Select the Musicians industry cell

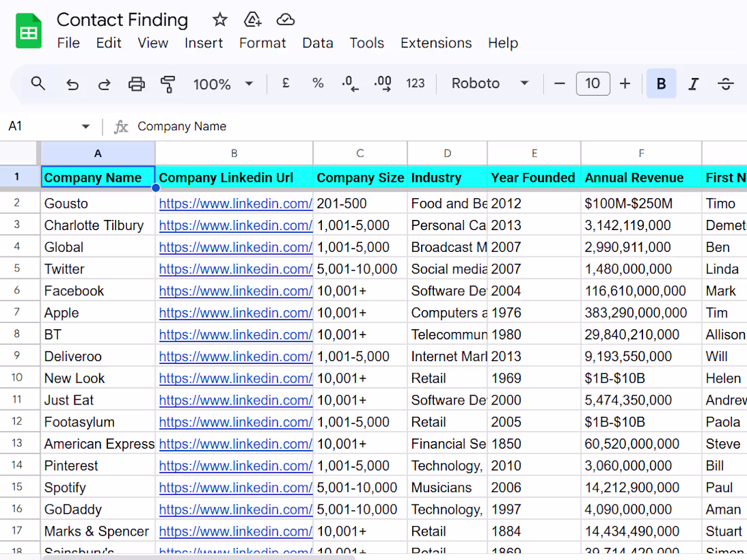448,487
